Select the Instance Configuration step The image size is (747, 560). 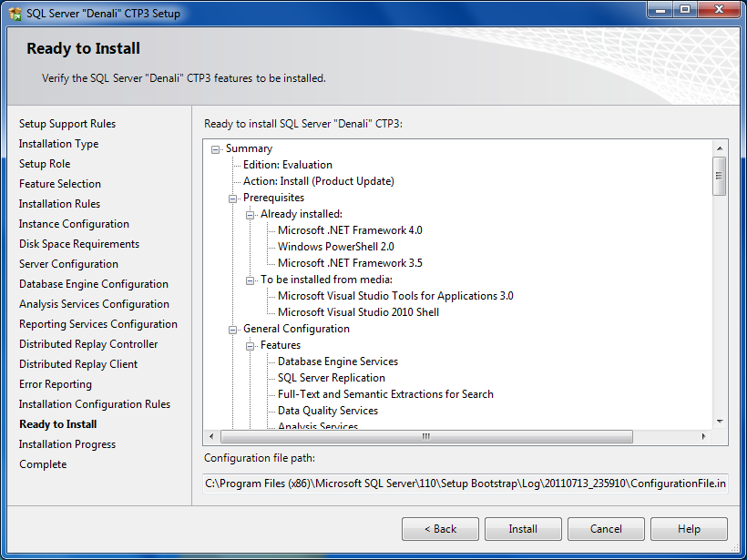[x=74, y=224]
